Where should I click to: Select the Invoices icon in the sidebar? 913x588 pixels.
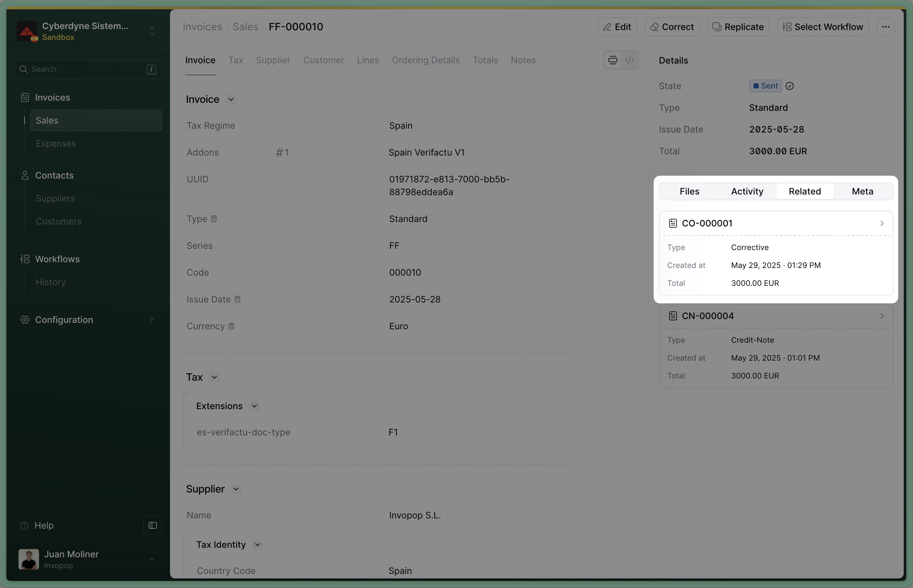pos(25,97)
